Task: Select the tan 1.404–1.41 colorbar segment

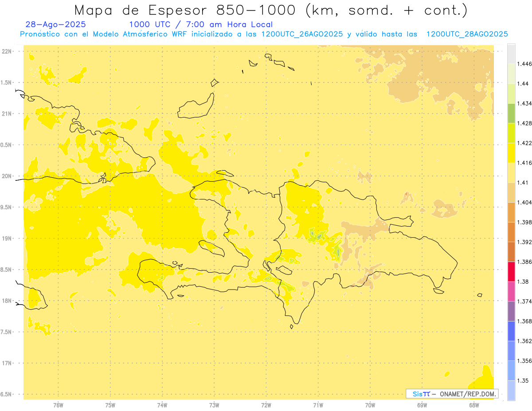Action: [511, 192]
